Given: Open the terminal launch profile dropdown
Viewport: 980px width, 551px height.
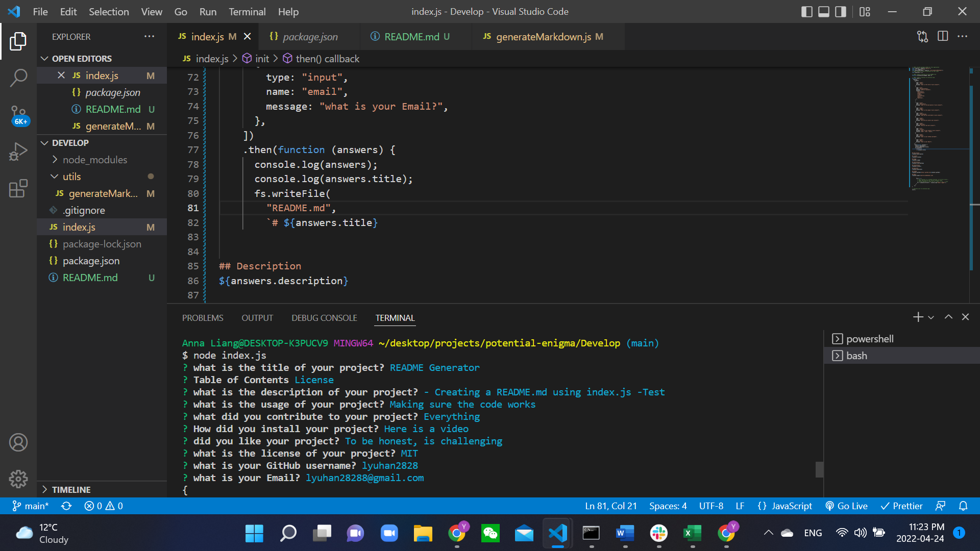Looking at the screenshot, I should click(931, 317).
